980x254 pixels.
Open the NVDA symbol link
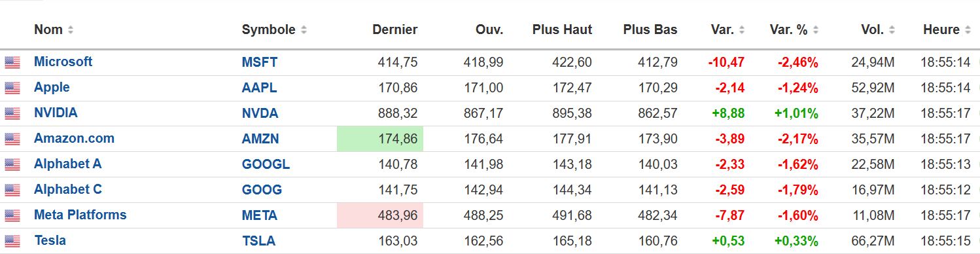coord(260,113)
